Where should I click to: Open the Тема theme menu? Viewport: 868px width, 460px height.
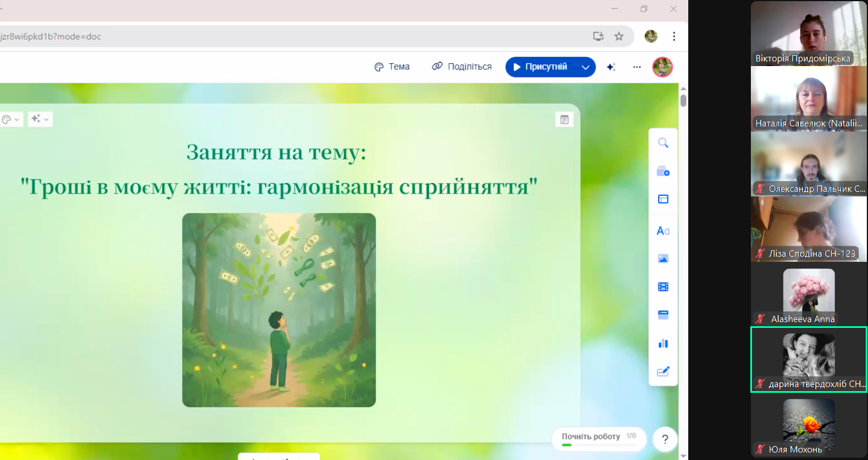click(x=392, y=67)
